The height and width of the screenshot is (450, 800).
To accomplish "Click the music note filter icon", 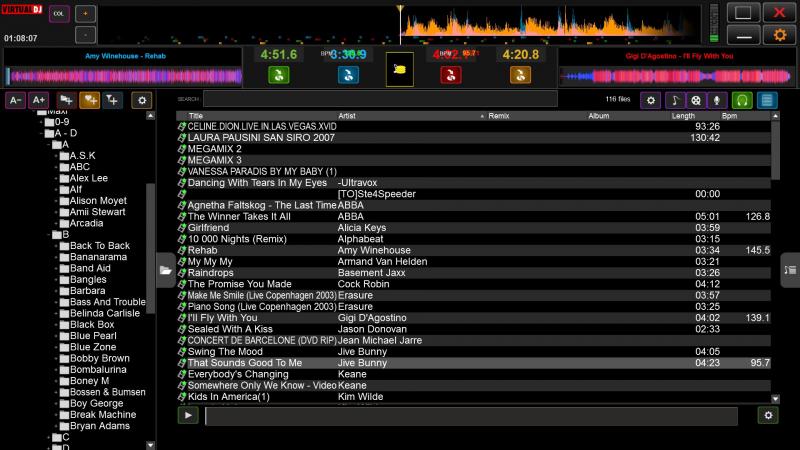I will tap(675, 100).
